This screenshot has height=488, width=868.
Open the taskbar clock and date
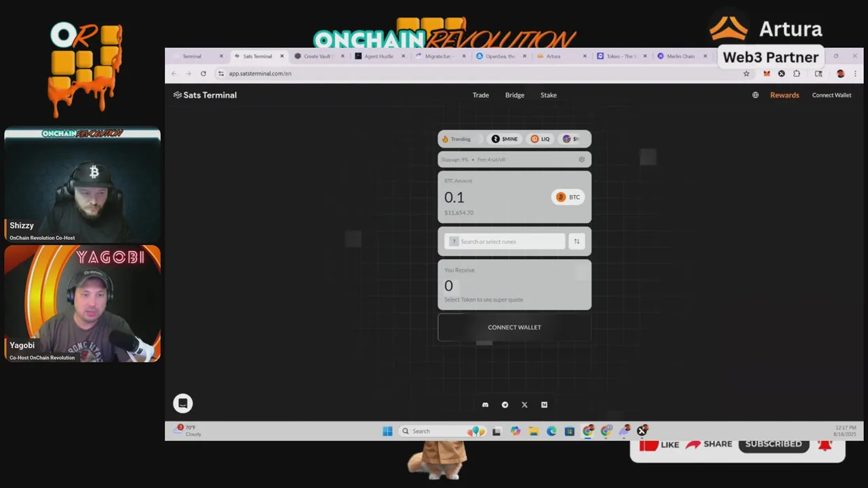click(x=845, y=430)
